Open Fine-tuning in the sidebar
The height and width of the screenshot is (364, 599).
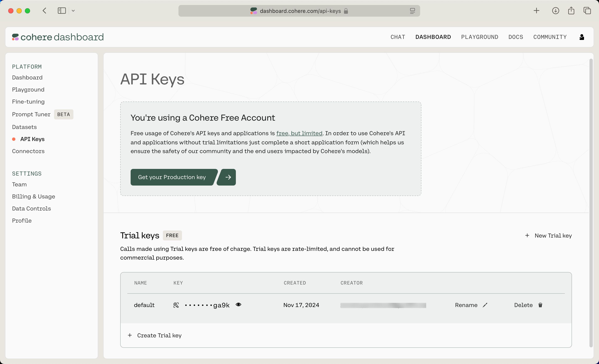click(x=28, y=101)
